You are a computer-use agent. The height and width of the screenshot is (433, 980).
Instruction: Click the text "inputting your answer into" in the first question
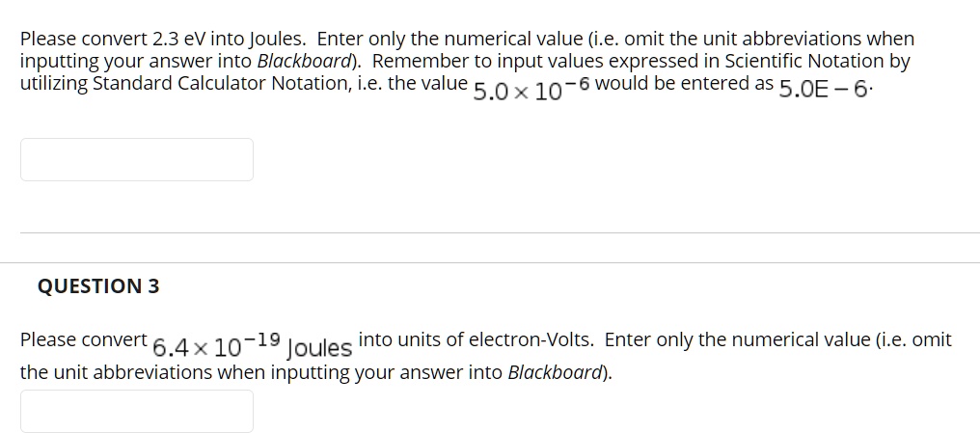pyautogui.click(x=136, y=61)
